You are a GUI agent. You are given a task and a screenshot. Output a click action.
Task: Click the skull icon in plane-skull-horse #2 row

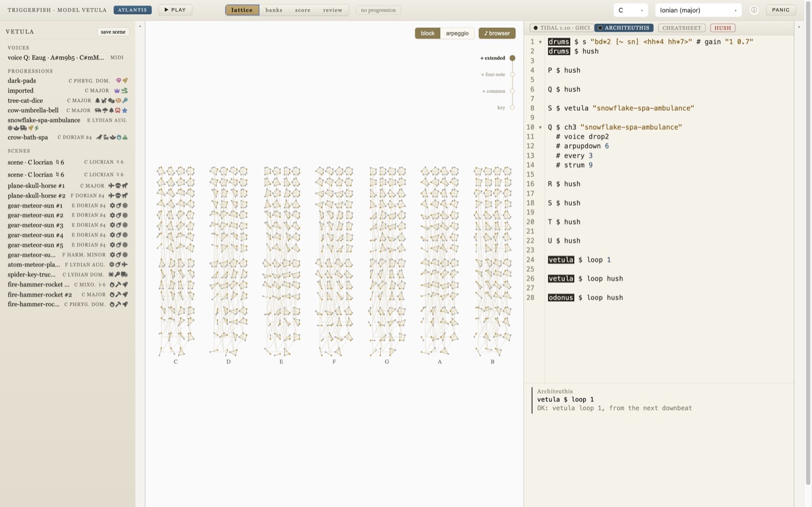pos(118,195)
